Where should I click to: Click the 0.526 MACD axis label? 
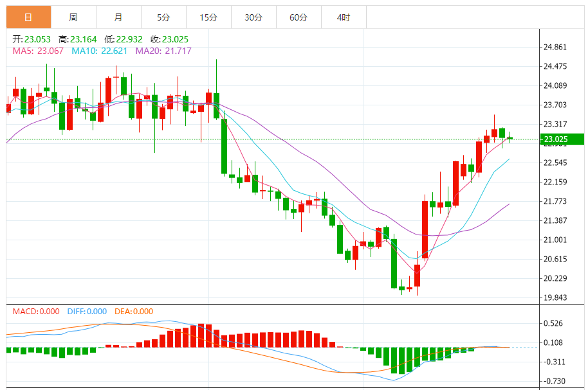(x=553, y=323)
